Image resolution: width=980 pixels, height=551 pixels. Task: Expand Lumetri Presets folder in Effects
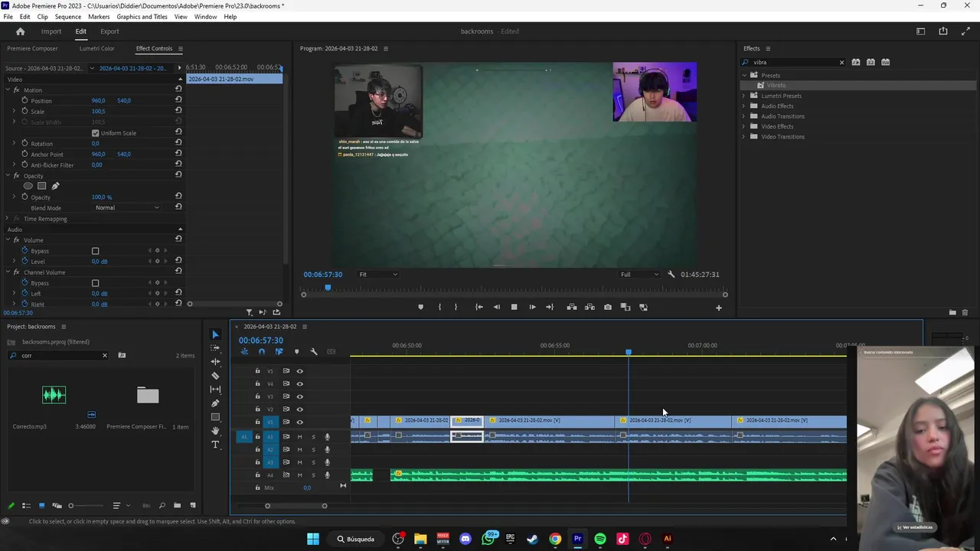tap(743, 96)
